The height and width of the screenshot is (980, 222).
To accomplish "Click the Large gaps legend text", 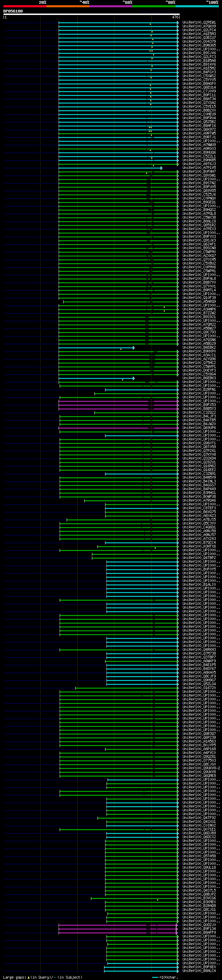I will tap(15, 977).
